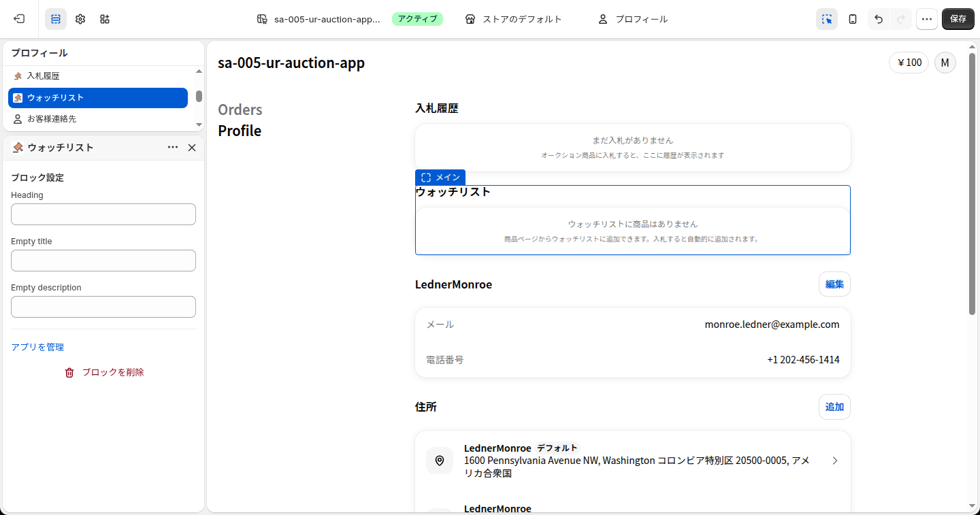Click 編集 to edit LednerMonroe profile

[x=834, y=284]
